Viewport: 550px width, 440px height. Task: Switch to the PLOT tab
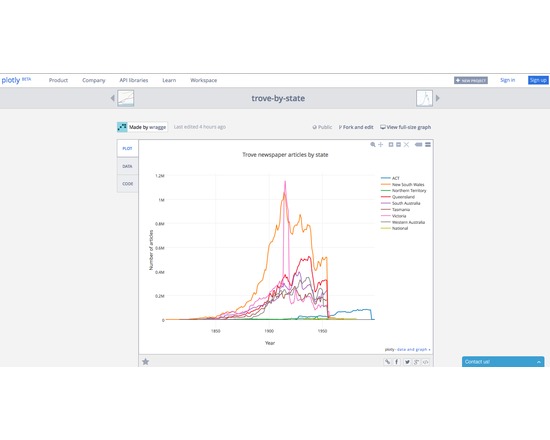pyautogui.click(x=128, y=148)
